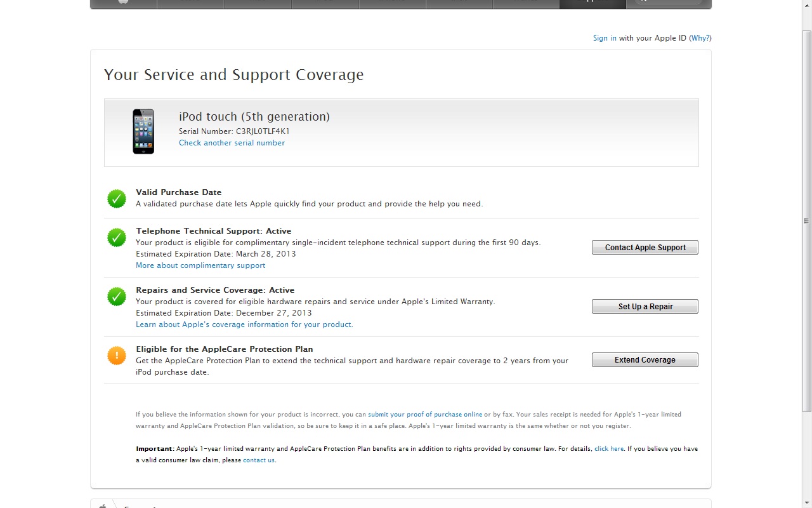Viewport: 812px width, 508px height.
Task: Click the orange exclamation icon for AppleCare eligibility
Action: coord(117,356)
